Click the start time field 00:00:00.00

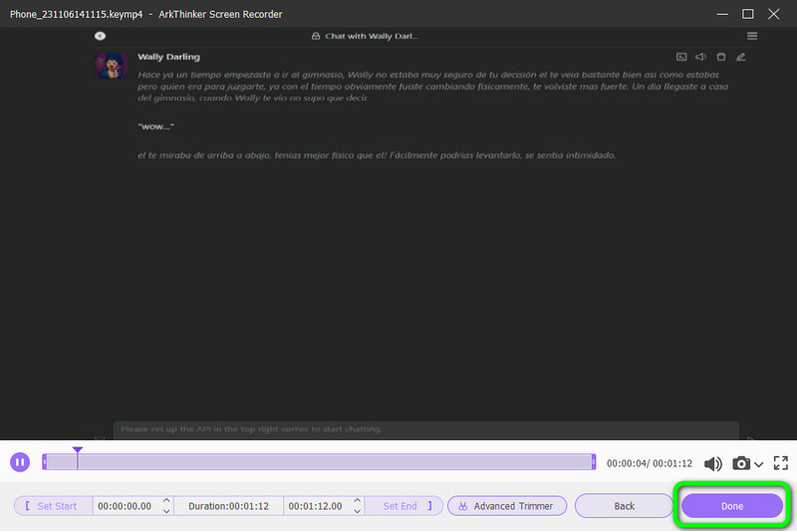pos(128,506)
